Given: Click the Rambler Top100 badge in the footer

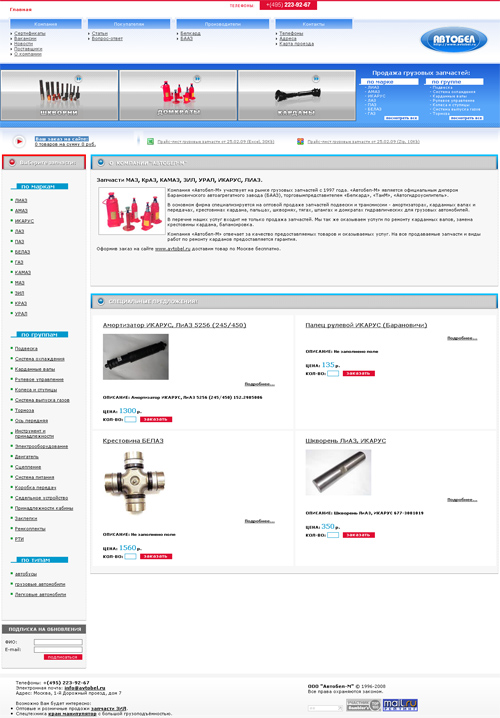Looking at the screenshot, I should pos(363,705).
